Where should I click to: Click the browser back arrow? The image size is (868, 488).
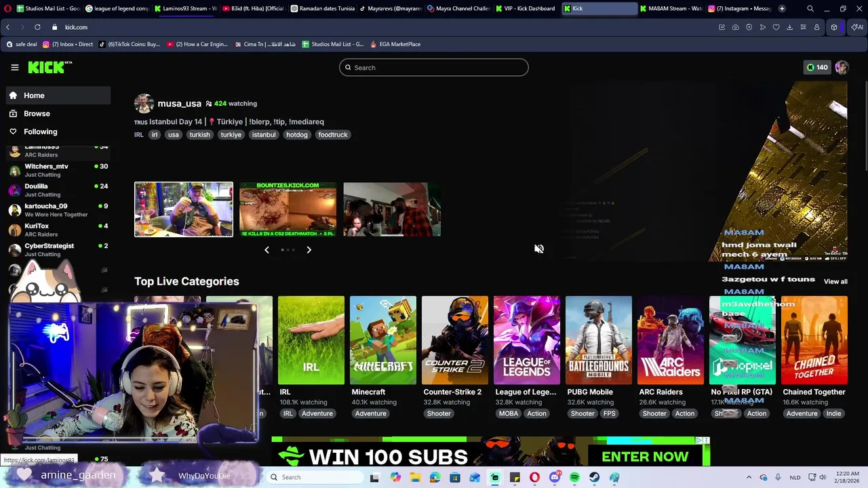[x=7, y=27]
